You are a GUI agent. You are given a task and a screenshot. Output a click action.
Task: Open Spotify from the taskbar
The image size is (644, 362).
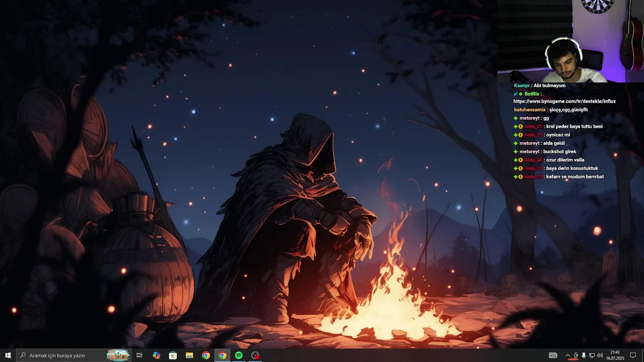point(239,355)
